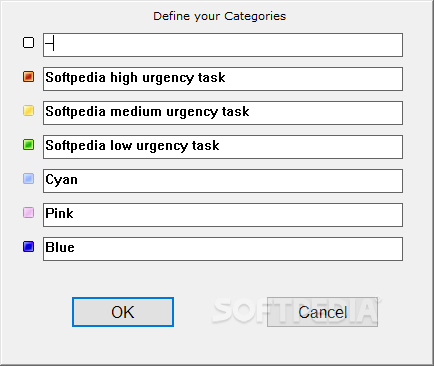The image size is (434, 366).
Task: Confirm categories with the OK button
Action: [123, 312]
